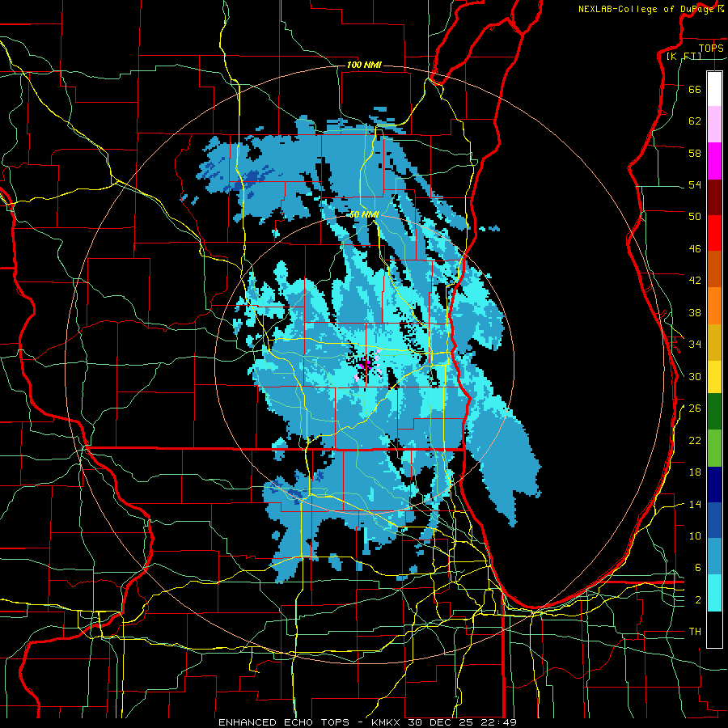Click the '38' legend value
Screen dimensions: 728x728
pyautogui.click(x=695, y=312)
